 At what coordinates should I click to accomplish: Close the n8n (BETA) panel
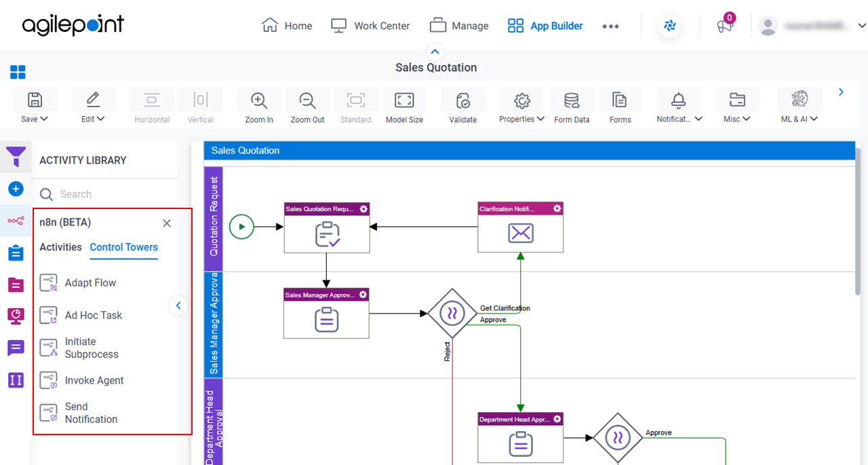167,223
